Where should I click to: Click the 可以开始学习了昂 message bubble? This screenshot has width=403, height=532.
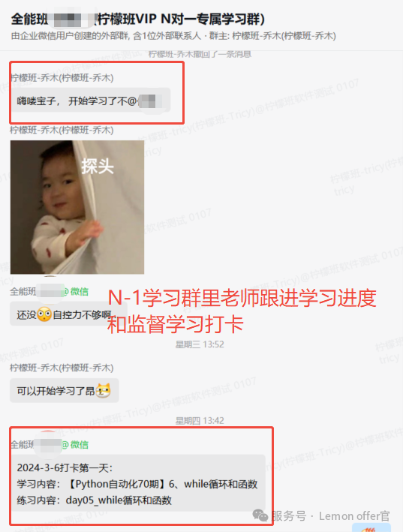pos(65,390)
